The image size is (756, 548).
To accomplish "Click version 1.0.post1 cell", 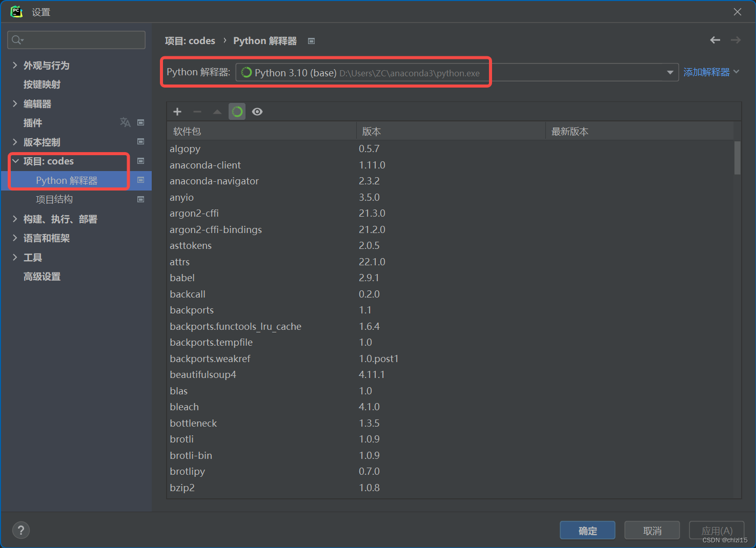I will (379, 359).
